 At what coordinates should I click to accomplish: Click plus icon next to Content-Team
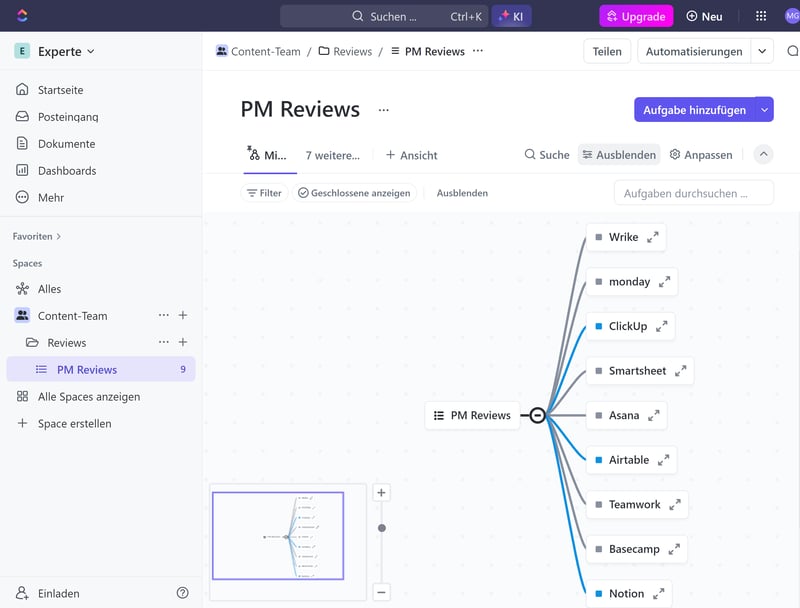click(183, 315)
